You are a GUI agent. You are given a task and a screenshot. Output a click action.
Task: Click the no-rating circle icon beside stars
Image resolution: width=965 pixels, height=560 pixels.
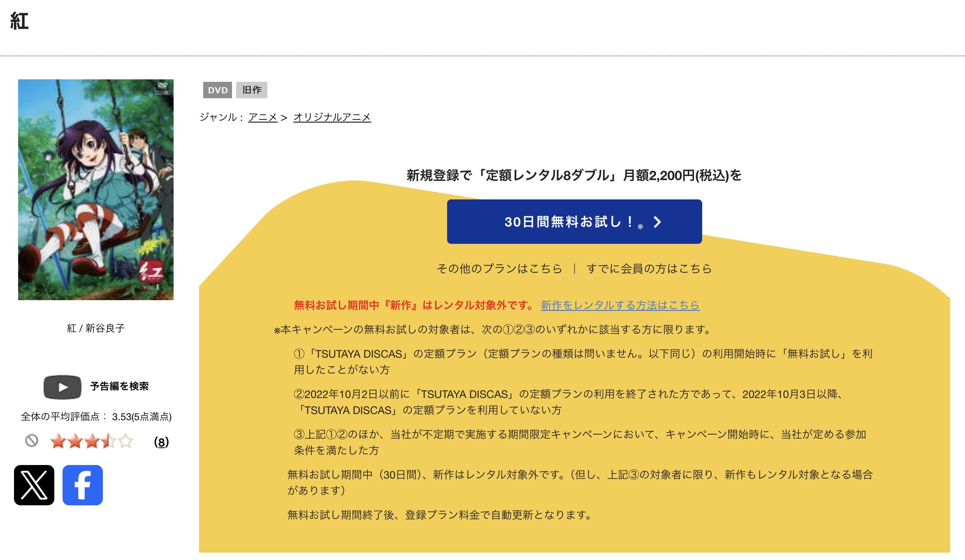(x=32, y=441)
